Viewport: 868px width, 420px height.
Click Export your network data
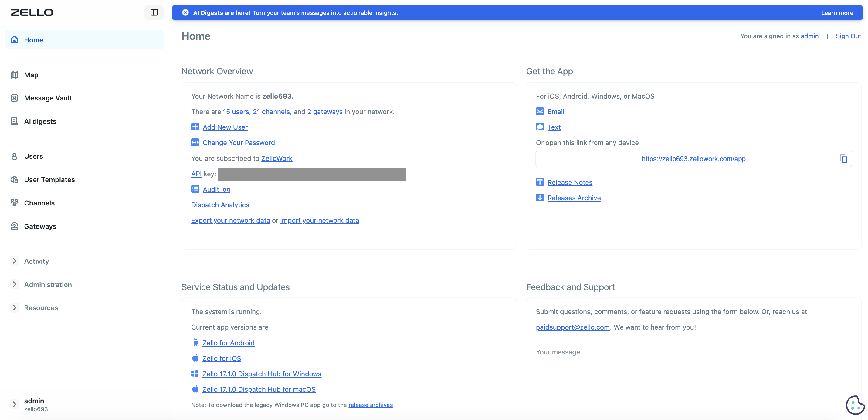click(230, 220)
